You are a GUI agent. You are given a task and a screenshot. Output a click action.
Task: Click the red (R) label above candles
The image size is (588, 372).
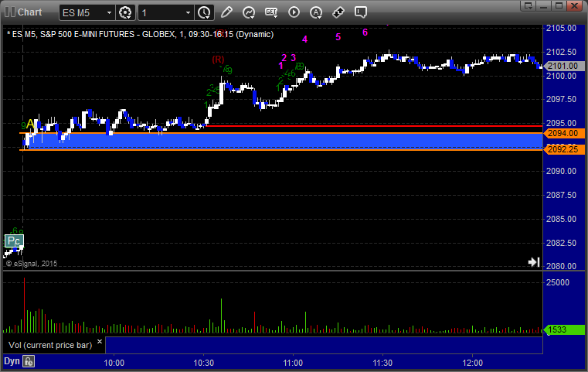[x=218, y=60]
